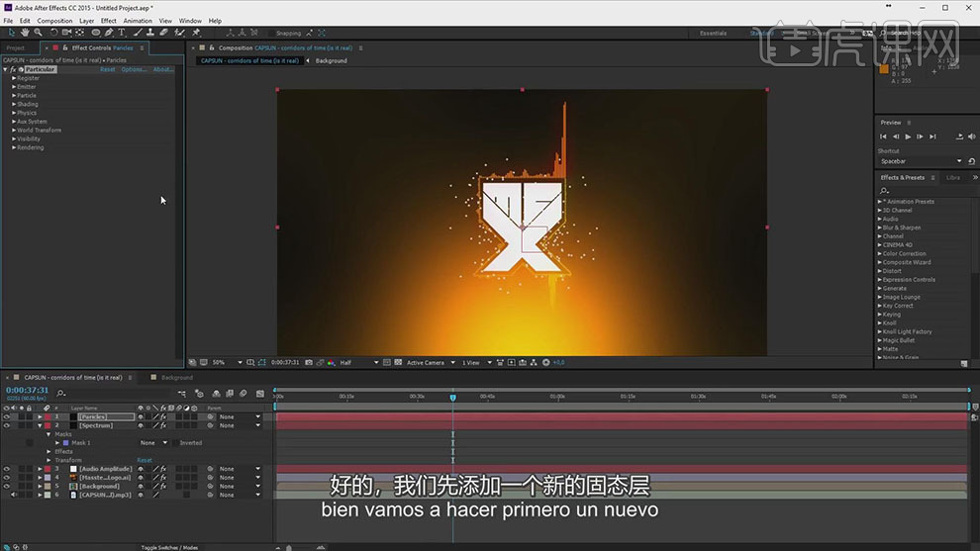Open Options for the Particular effect

click(x=134, y=69)
